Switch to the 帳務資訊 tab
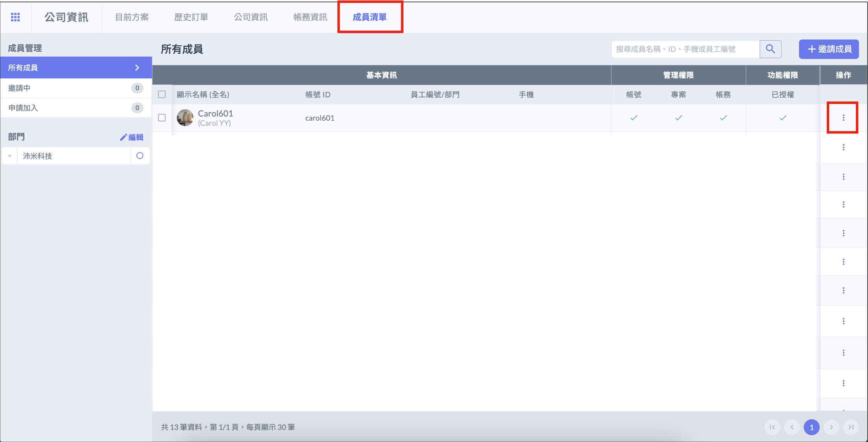This screenshot has height=442, width=868. pos(310,17)
